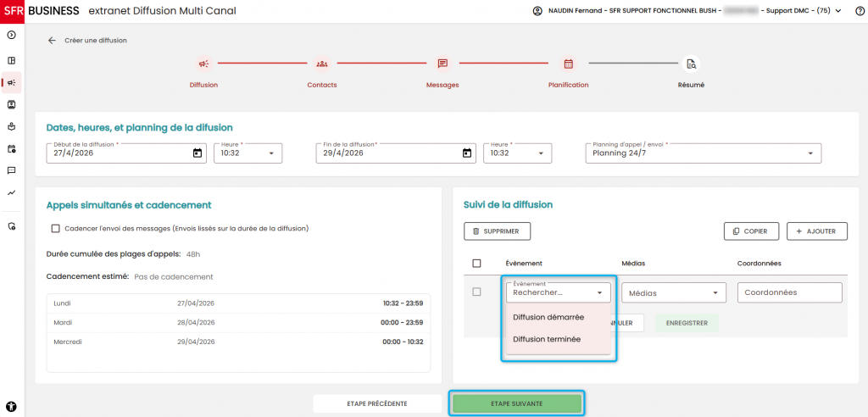Click the Messages step chat icon
868x417 pixels.
click(x=442, y=64)
